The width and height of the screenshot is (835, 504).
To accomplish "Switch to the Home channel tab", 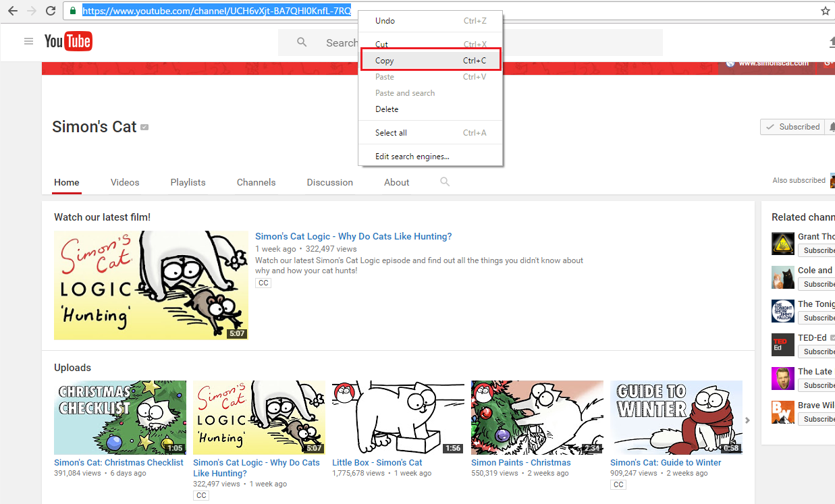I will point(67,182).
